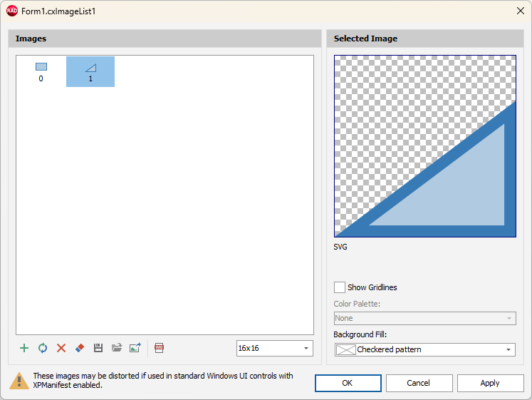
Task: Open the 16x16 image size dropdown
Action: [x=274, y=349]
